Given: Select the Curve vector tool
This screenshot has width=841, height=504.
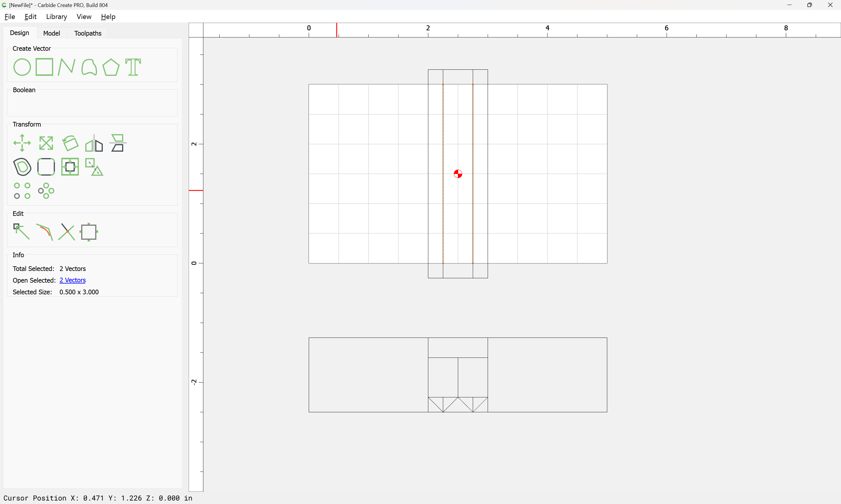Looking at the screenshot, I should click(89, 67).
